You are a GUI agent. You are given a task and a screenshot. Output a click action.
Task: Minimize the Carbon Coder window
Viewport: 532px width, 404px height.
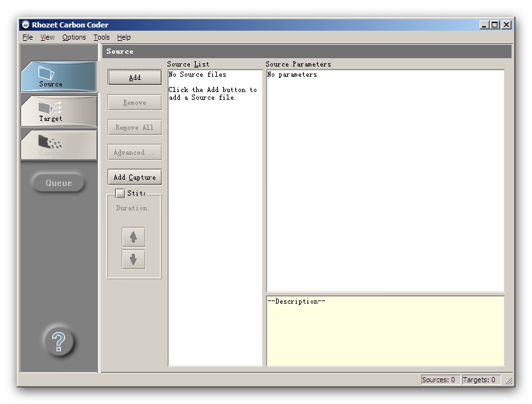coord(484,25)
